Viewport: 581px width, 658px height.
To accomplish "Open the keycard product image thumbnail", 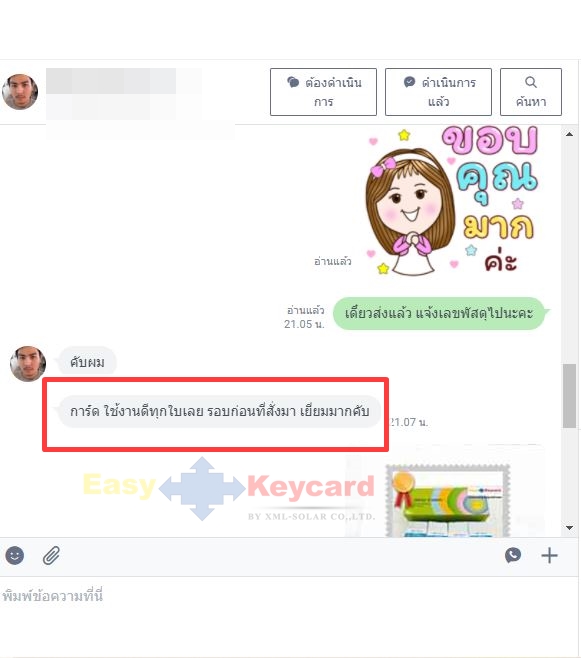I will pos(448,500).
